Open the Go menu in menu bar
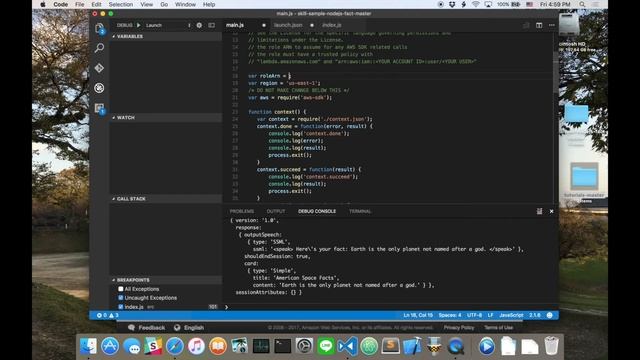640x360 pixels. (x=164, y=4)
